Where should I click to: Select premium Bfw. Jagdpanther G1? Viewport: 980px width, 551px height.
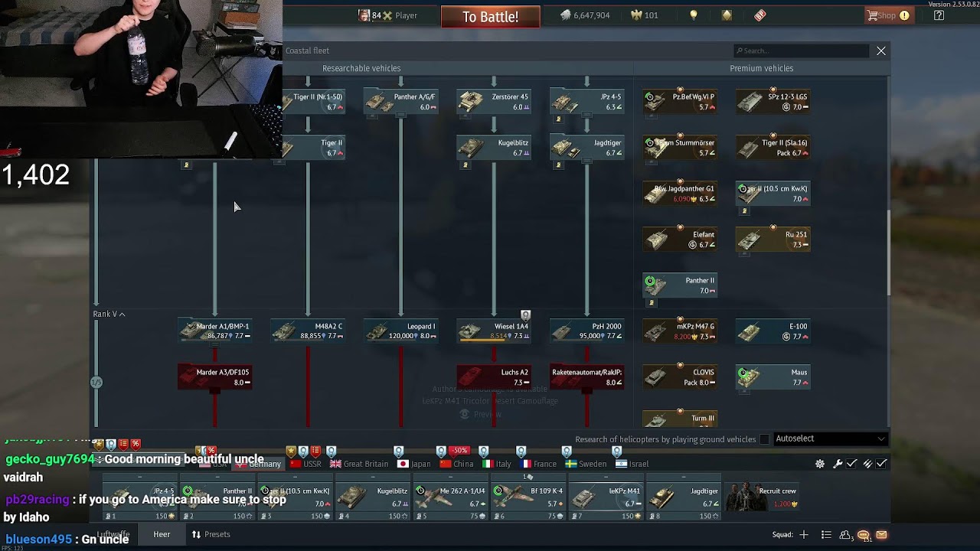point(680,194)
